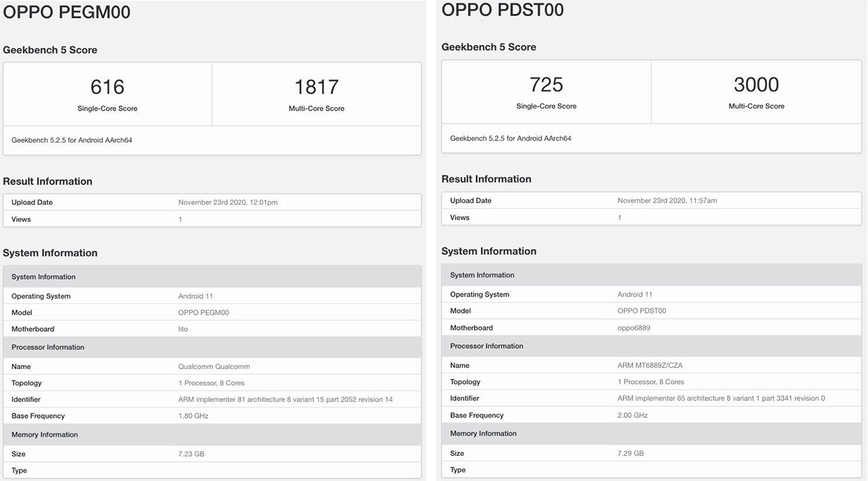Click the 725 single-core score
Image resolution: width=868 pixels, height=481 pixels.
[546, 85]
